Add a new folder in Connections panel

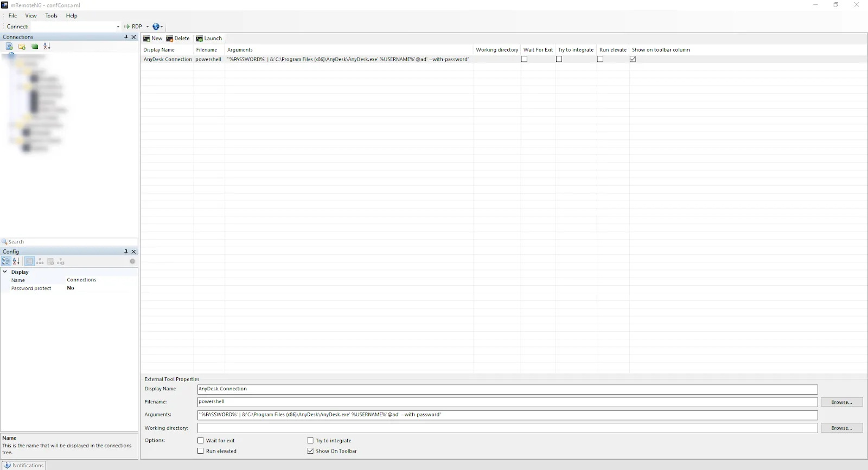coord(22,46)
